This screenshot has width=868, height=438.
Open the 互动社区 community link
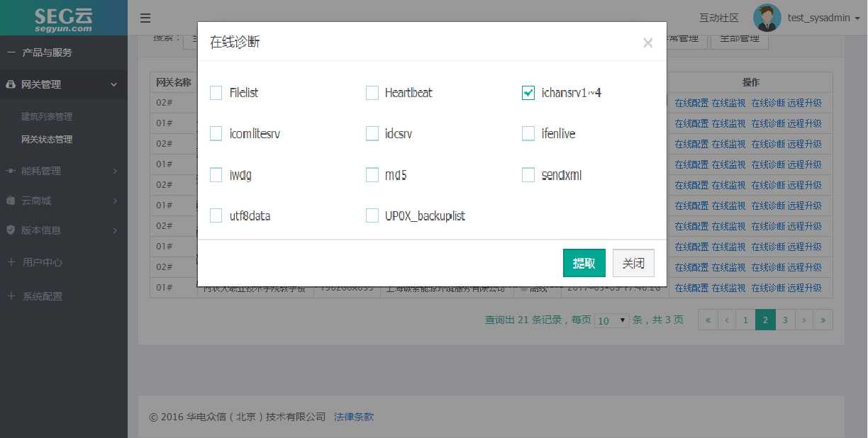point(718,18)
